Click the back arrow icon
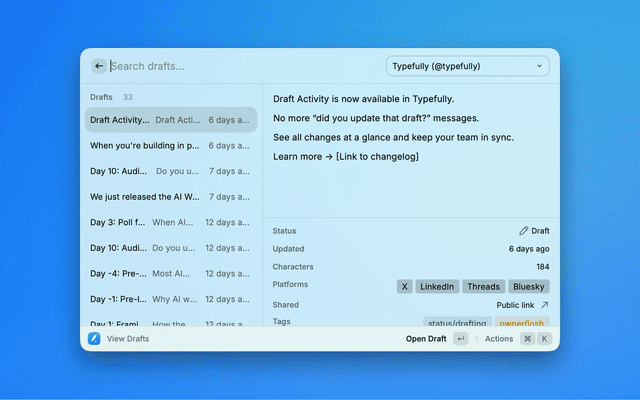 99,66
